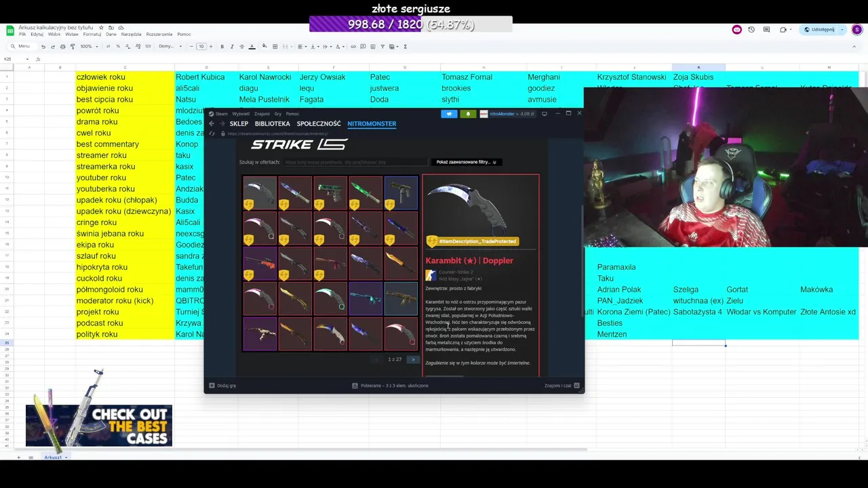Go back in the Steam window

coord(212,123)
